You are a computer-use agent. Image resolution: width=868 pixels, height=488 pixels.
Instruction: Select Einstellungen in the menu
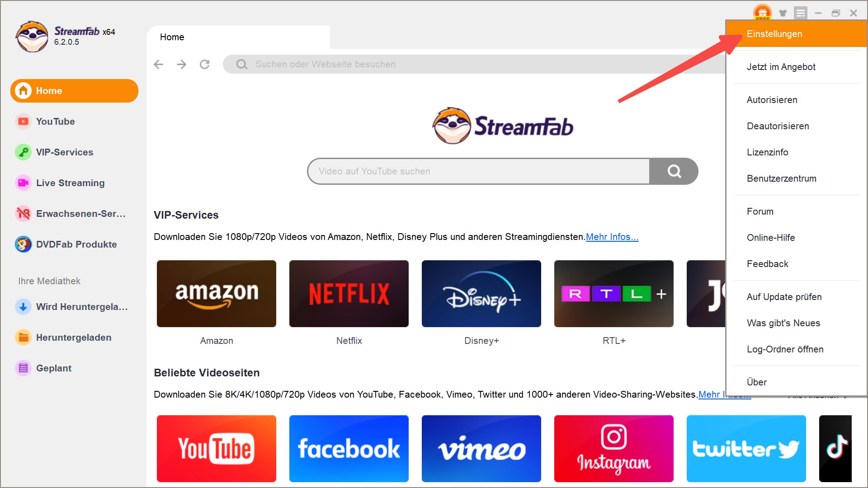coord(797,34)
